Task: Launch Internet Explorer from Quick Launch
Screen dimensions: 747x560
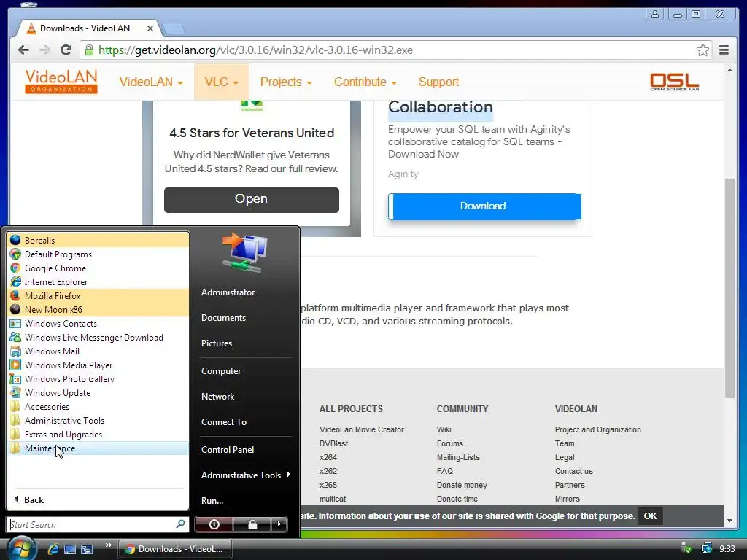Action: click(x=53, y=549)
